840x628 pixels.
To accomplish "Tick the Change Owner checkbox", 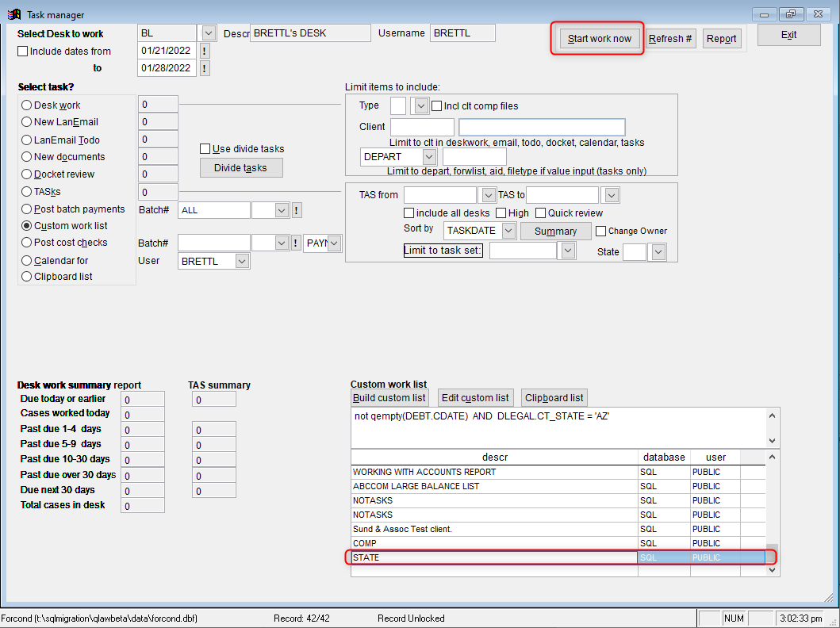I will (601, 231).
